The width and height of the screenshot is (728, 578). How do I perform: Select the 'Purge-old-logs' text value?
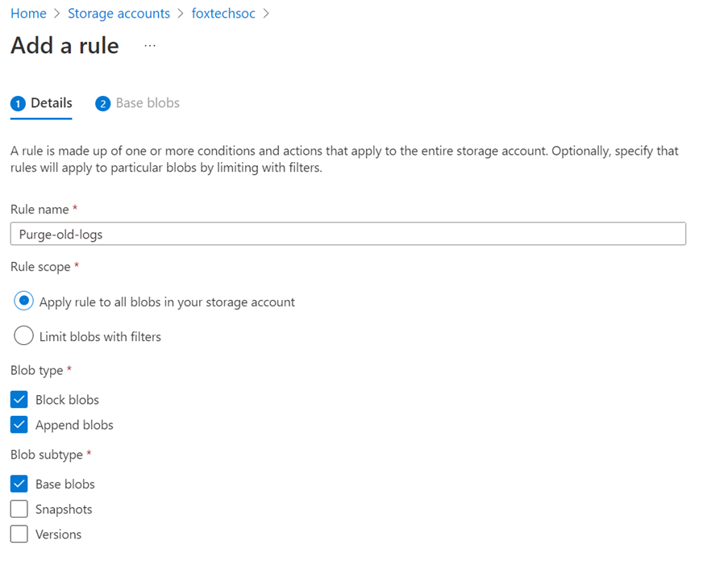[59, 234]
